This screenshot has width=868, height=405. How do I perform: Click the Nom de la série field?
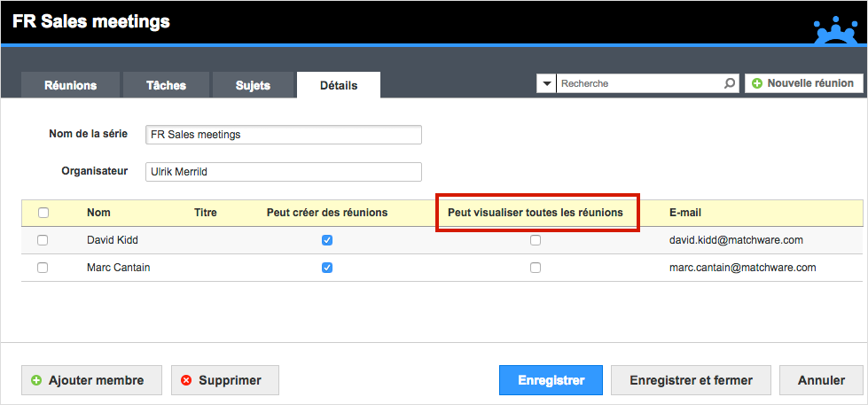tap(284, 135)
